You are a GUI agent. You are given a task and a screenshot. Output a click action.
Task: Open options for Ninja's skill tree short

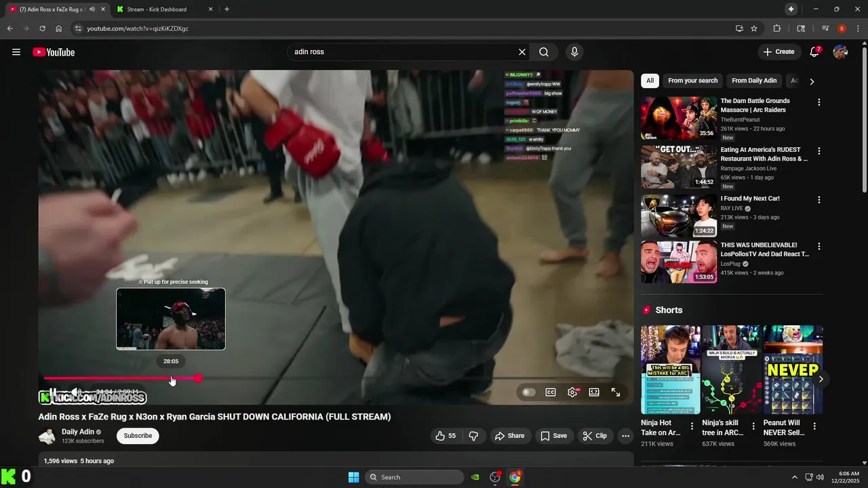753,426
